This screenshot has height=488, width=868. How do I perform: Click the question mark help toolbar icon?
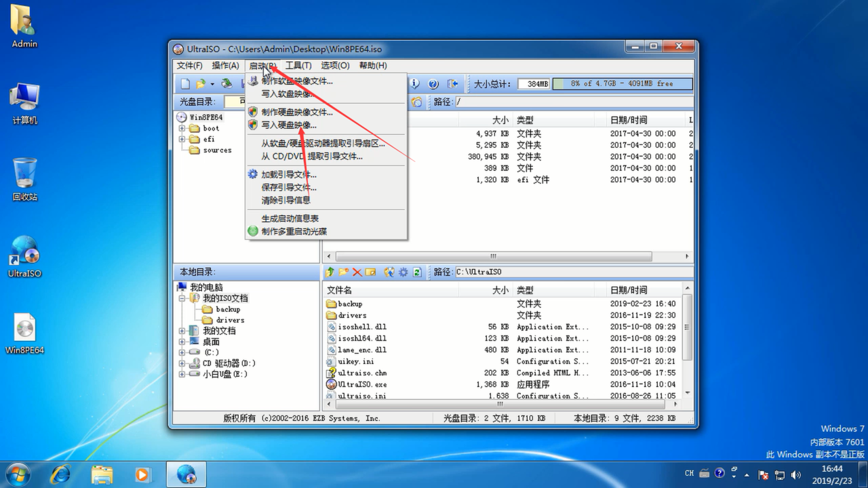coord(433,84)
